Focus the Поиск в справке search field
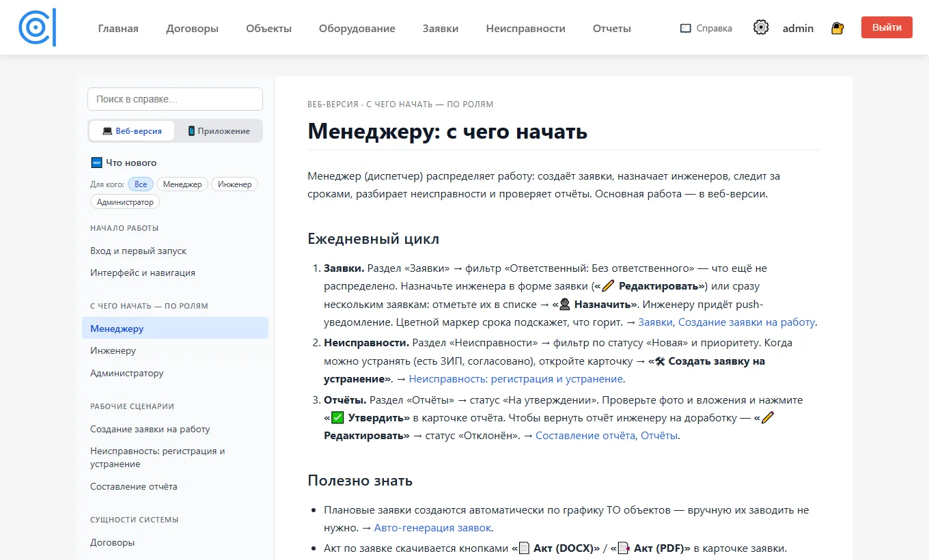 175,99
